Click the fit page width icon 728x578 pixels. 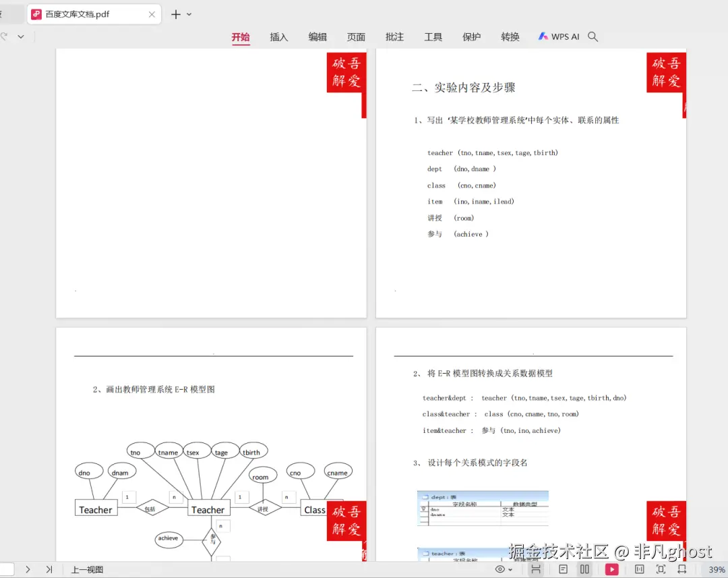tap(682, 569)
